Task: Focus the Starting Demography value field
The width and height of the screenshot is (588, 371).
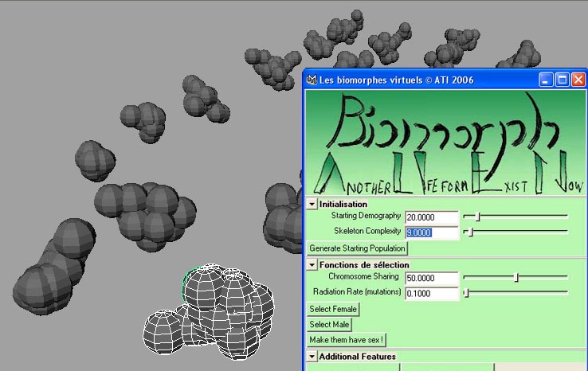Action: [431, 217]
